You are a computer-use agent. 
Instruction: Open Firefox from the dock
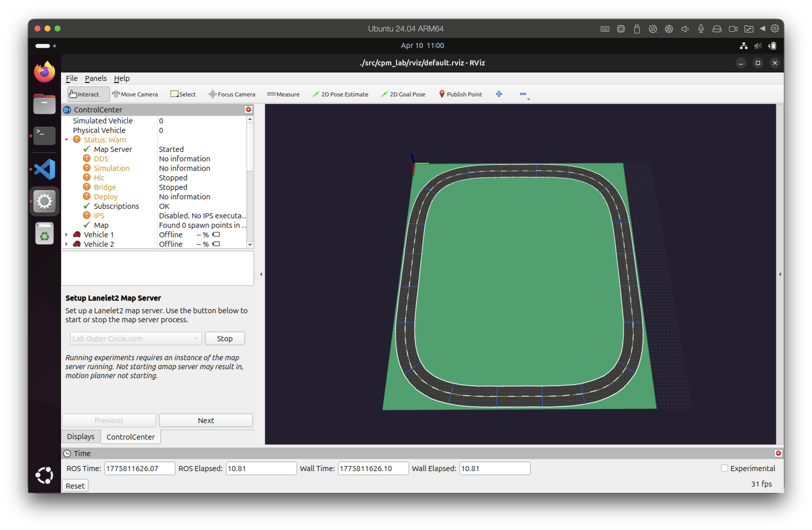click(x=44, y=72)
